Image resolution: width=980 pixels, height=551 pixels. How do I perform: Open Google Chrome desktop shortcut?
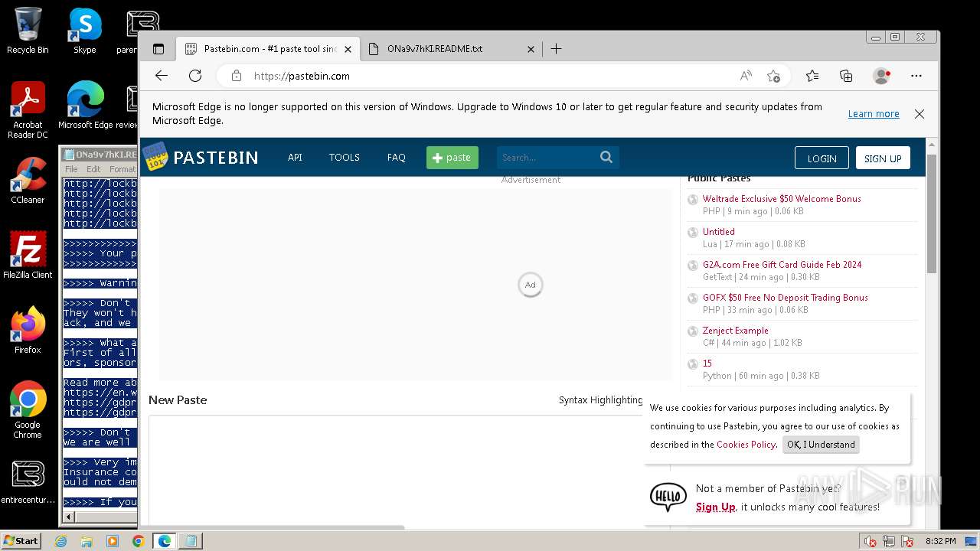[28, 409]
